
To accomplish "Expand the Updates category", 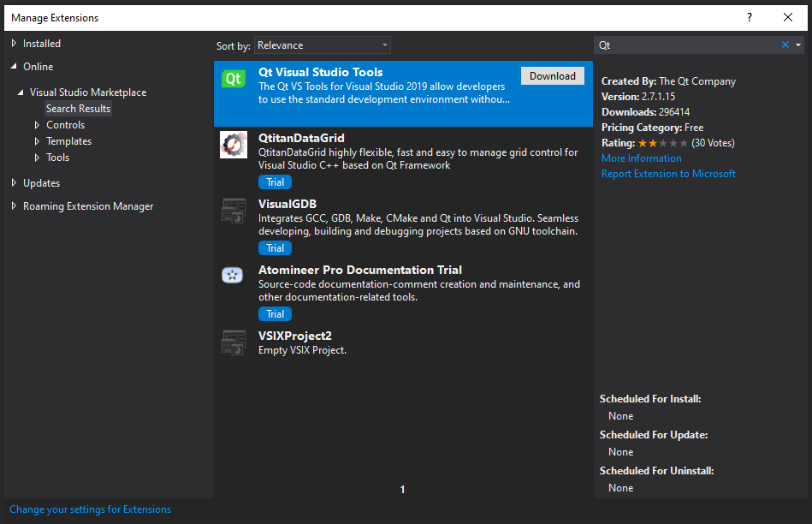I will point(14,183).
